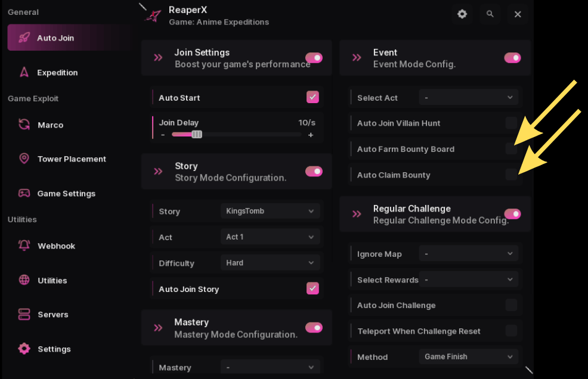Open the Mastery selection dropdown
This screenshot has width=588, height=379.
[270, 366]
